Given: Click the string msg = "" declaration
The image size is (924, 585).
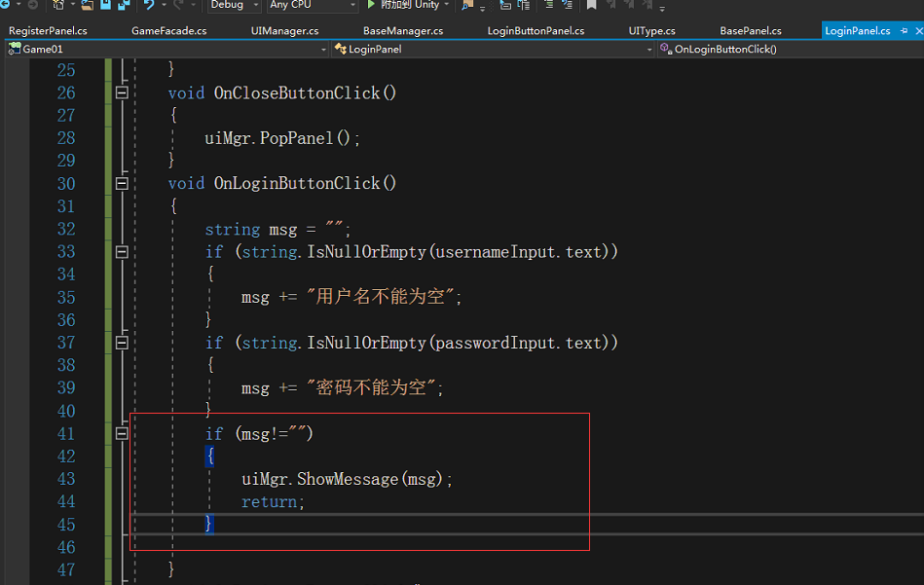Looking at the screenshot, I should 277,229.
